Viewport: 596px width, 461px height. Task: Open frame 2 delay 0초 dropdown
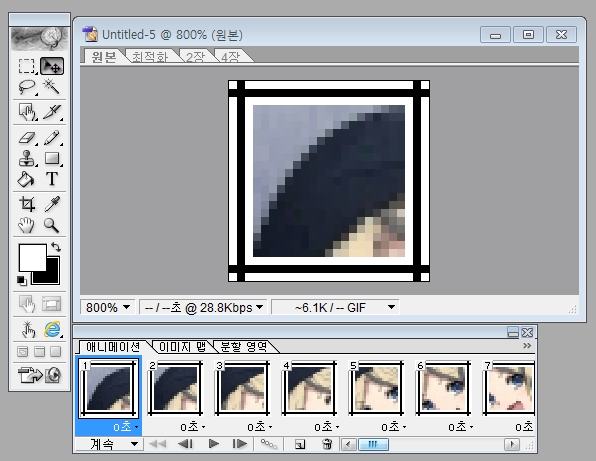click(193, 427)
